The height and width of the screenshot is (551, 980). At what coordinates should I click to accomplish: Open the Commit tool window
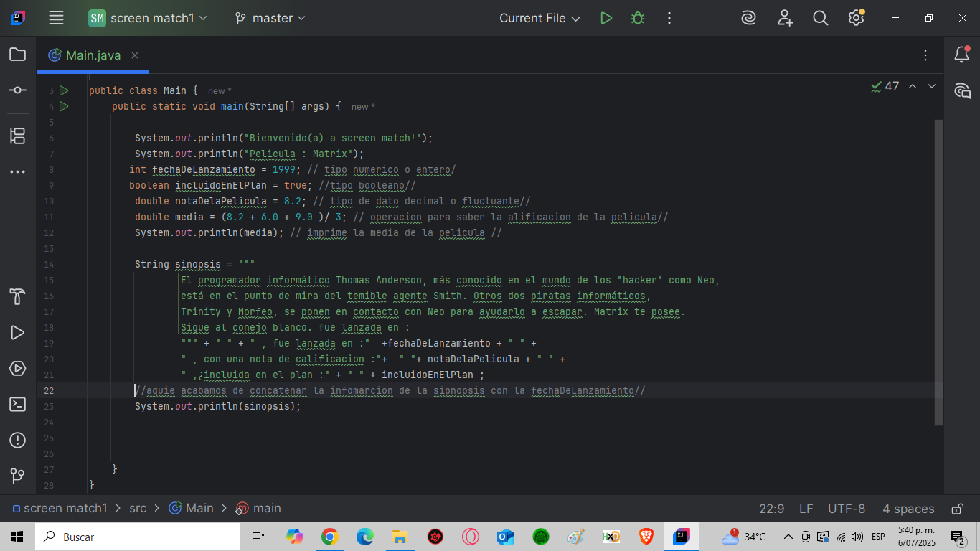click(18, 90)
